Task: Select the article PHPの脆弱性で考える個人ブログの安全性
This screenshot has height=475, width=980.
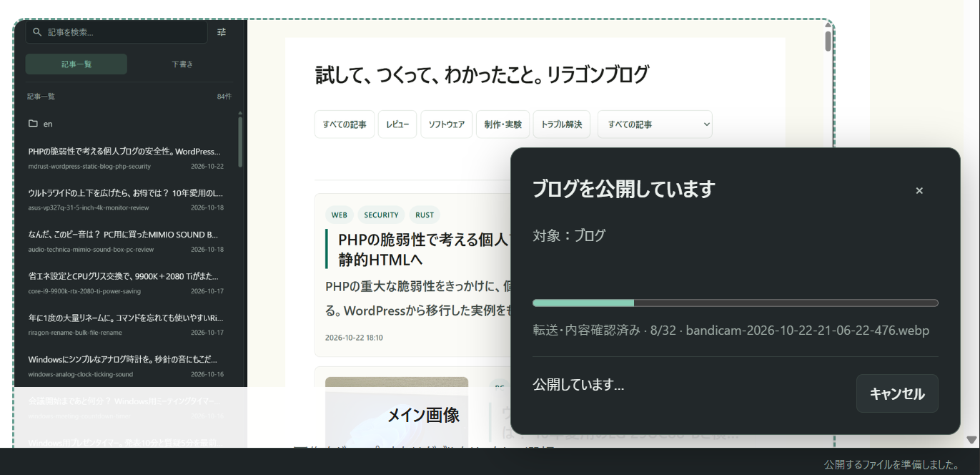Action: coord(126,158)
